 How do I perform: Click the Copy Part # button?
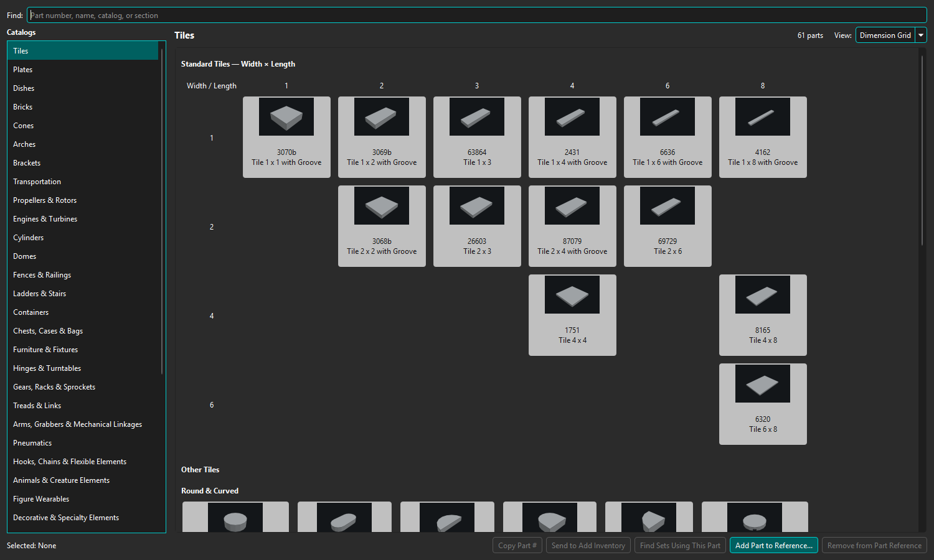click(517, 546)
